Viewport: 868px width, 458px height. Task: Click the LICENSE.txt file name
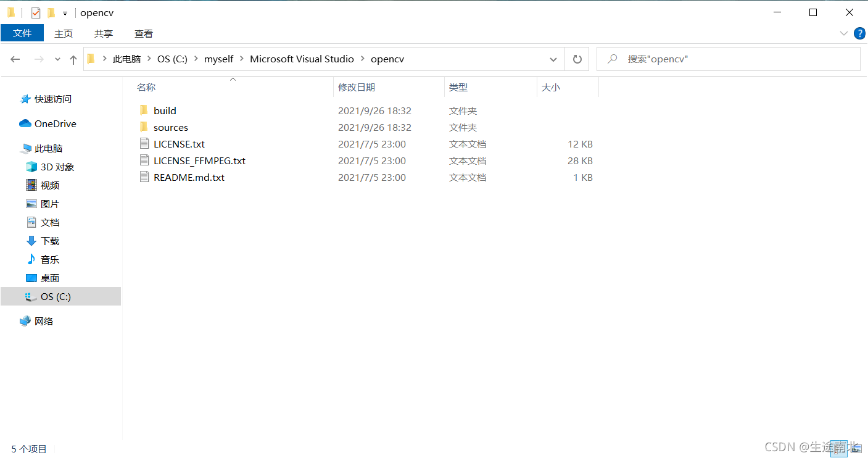coord(179,144)
